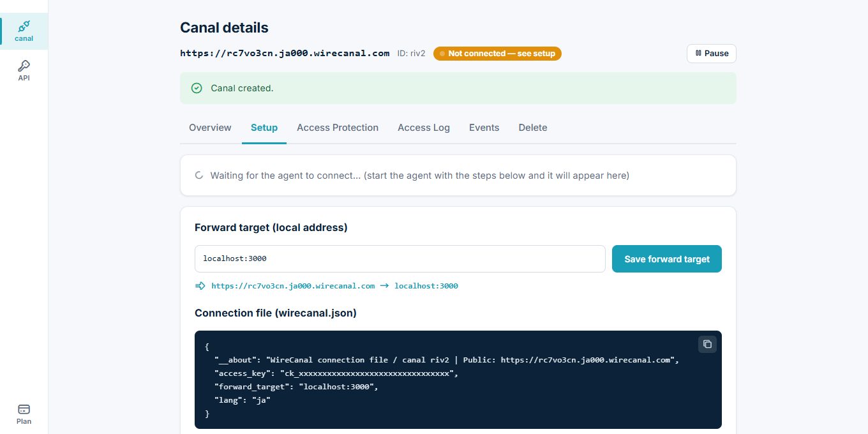Click the 'Connection file (wirecanal.json)' heading

tap(276, 313)
